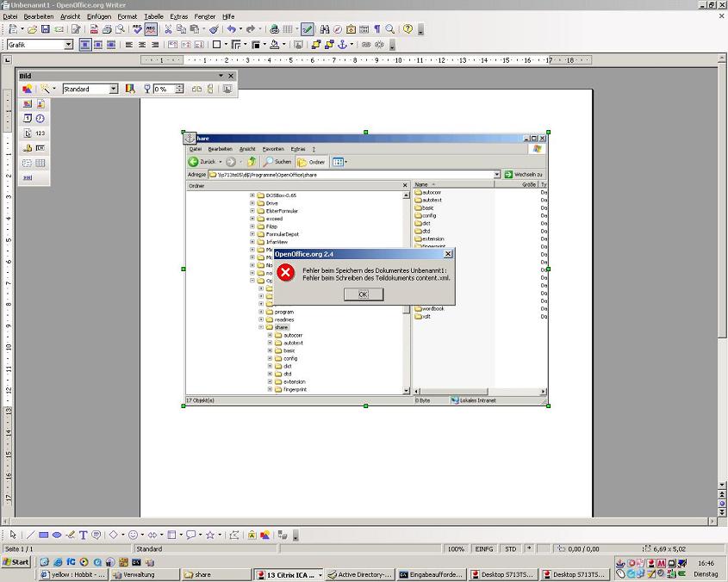Click the Open file folder icon
Screen dimensions: 728x582
pos(32,29)
